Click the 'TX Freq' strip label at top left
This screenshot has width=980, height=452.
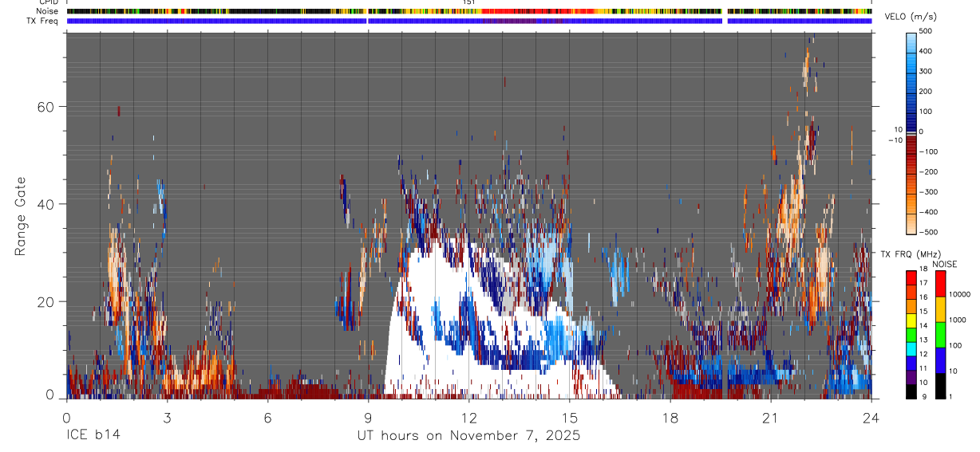point(43,21)
